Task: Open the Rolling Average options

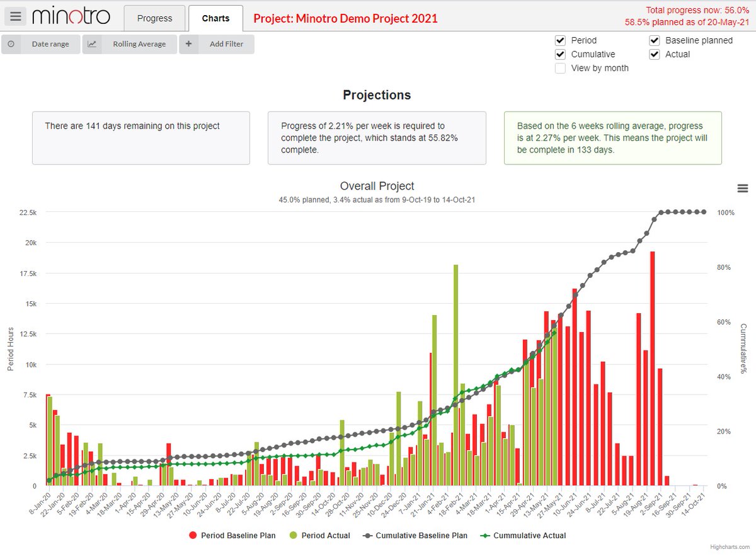Action: coord(129,44)
